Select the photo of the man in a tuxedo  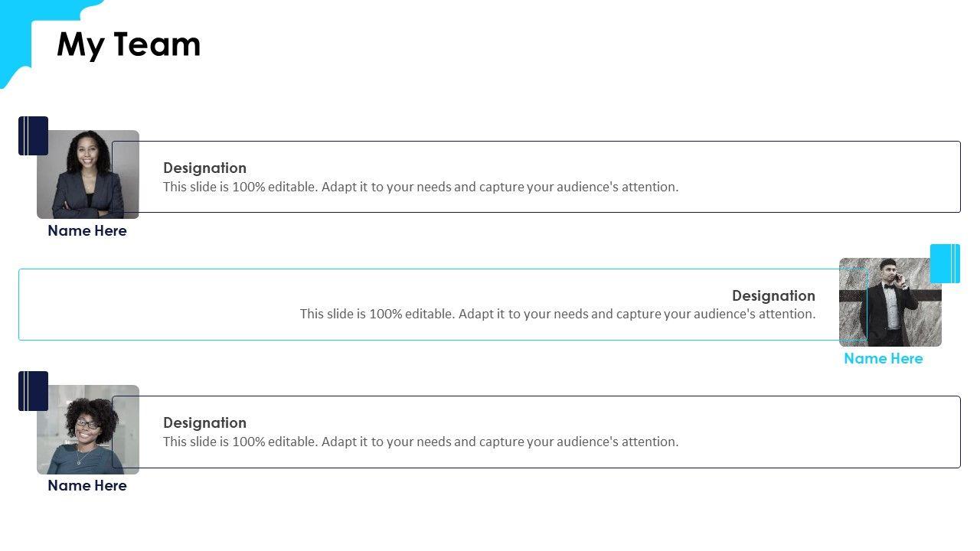click(x=890, y=302)
